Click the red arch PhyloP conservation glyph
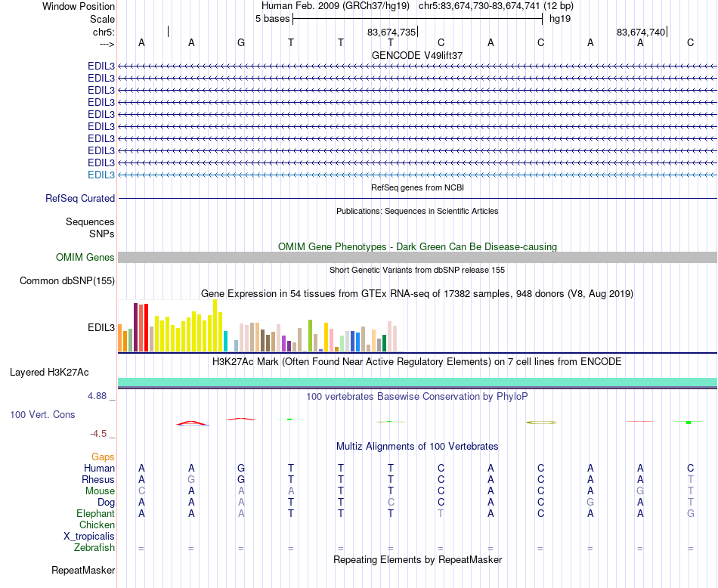Viewport: 718px width, 588px height. click(192, 423)
